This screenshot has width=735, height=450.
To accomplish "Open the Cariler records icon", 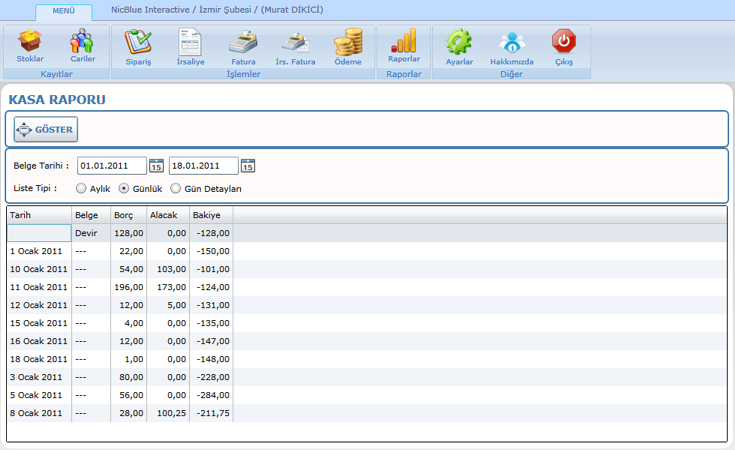I will tap(82, 46).
